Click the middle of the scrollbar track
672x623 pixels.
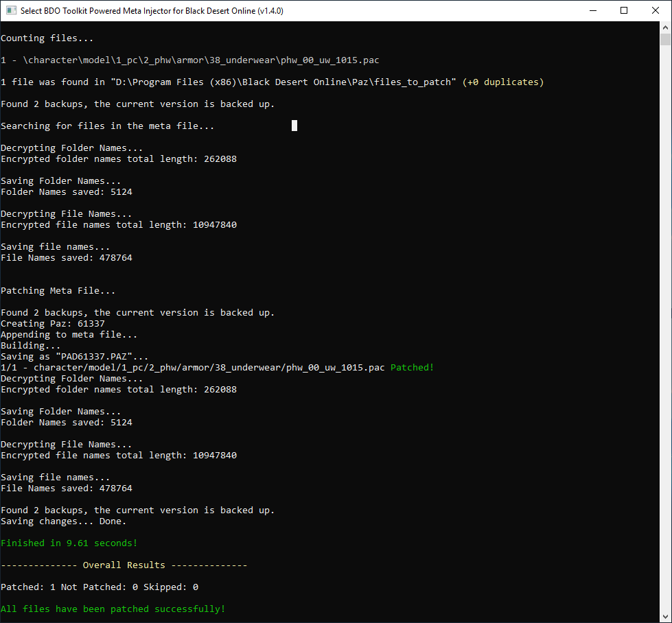pyautogui.click(x=665, y=322)
